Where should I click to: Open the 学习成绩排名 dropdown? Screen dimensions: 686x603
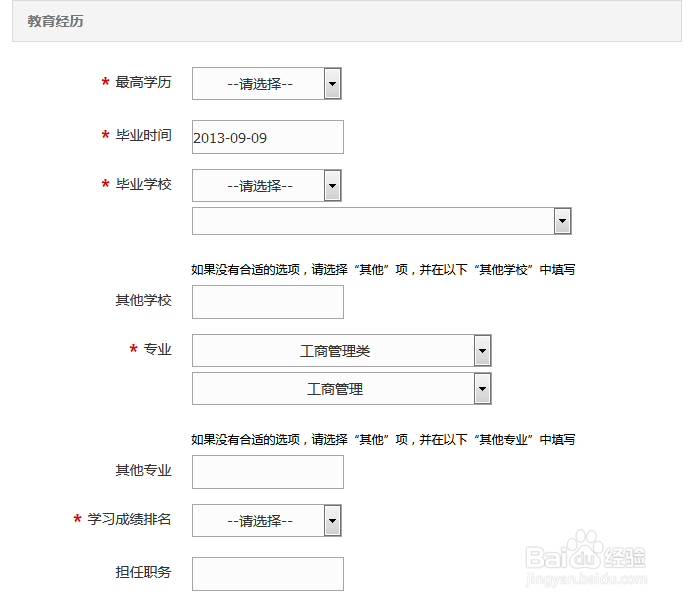click(259, 520)
